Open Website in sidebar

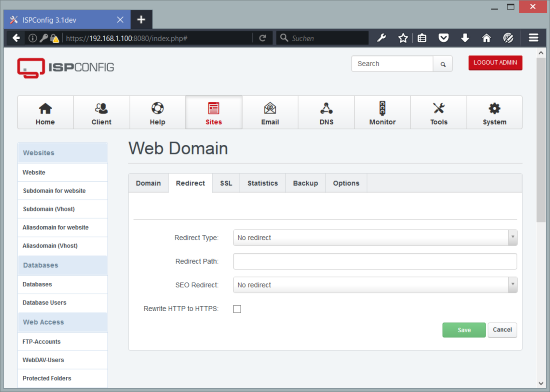point(62,173)
